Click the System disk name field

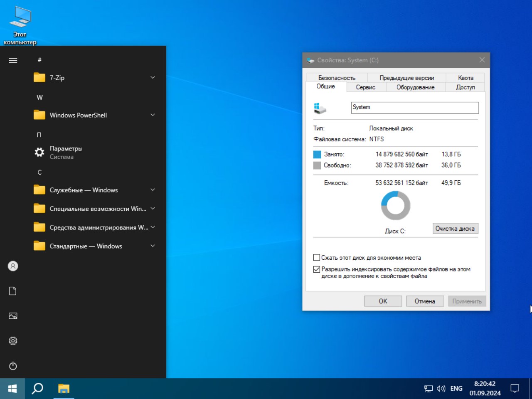tap(414, 108)
